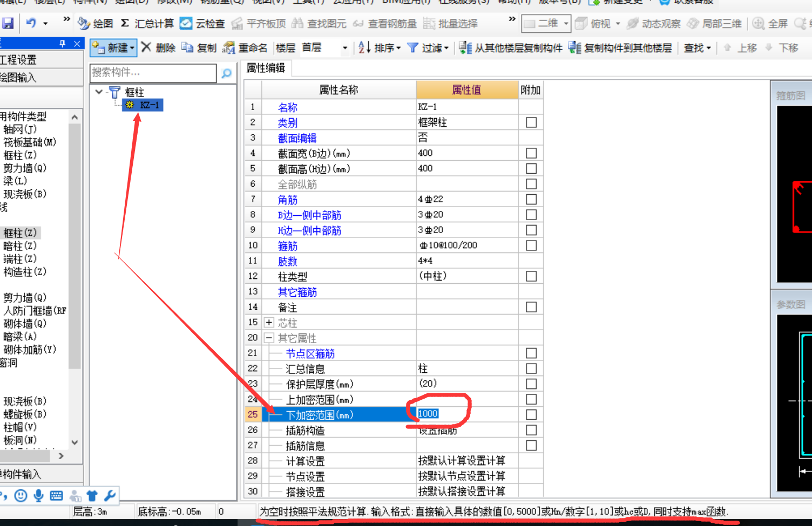This screenshot has height=526, width=812.
Task: Click the wrench icon in bottom toolbar
Action: (x=110, y=495)
